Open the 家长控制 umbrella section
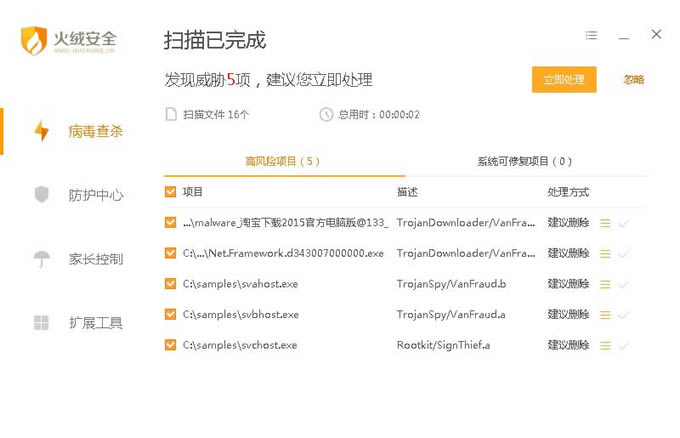 [x=94, y=259]
